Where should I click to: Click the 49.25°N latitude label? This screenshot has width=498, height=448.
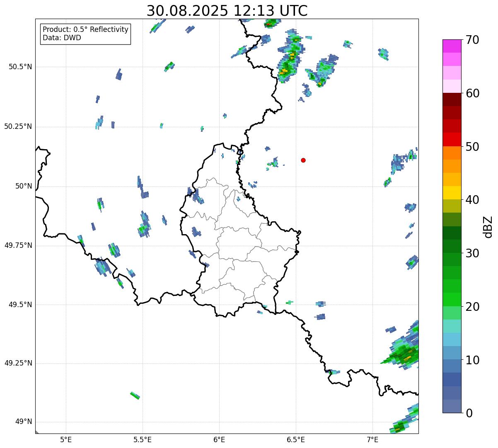18,363
